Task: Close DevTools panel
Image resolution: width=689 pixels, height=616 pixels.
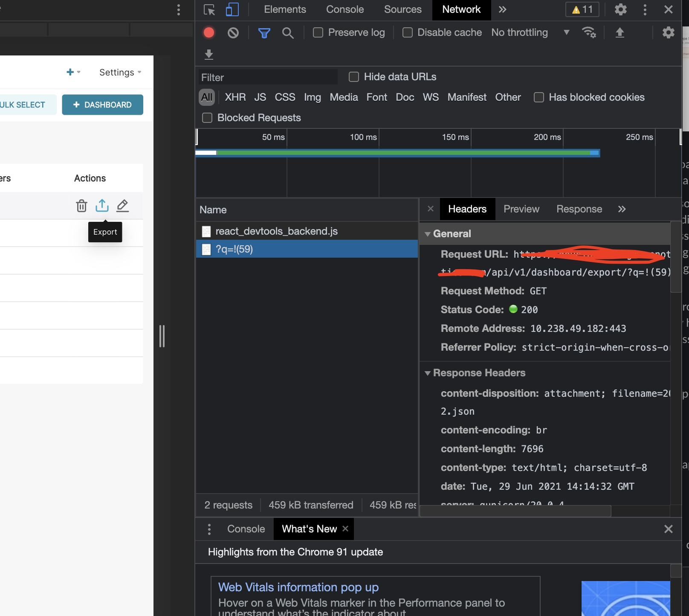Action: 669,9
